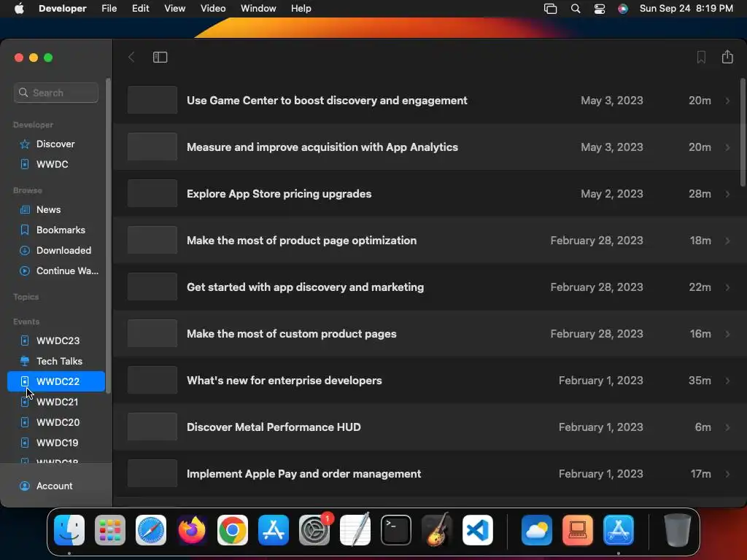Bookmark using the toolbar bookmark icon
The width and height of the screenshot is (747, 560).
click(x=701, y=57)
